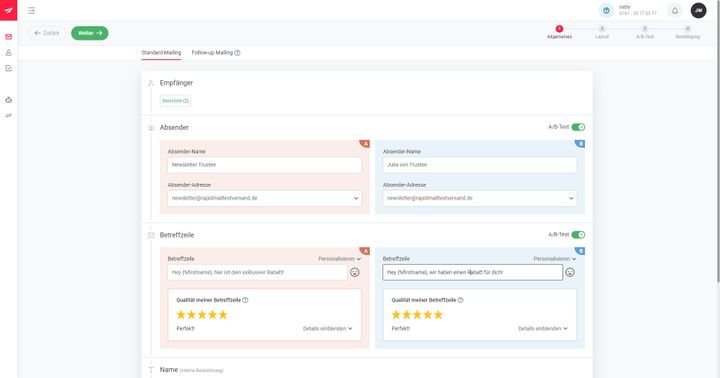Click the five-star rating in variant A
The image size is (720, 378).
click(x=202, y=315)
